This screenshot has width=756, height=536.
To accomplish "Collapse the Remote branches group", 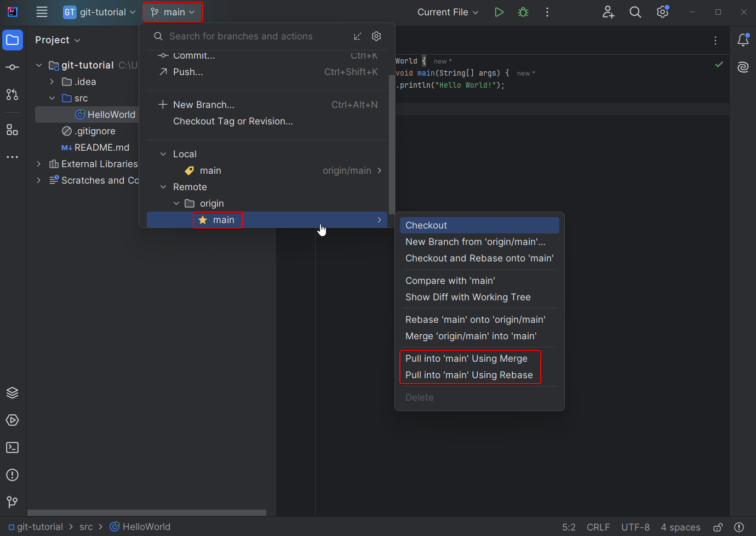I will (x=163, y=187).
